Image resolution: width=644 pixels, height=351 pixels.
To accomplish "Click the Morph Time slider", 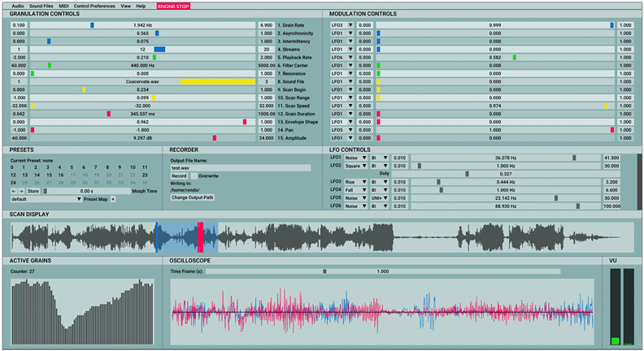I will tap(86, 191).
